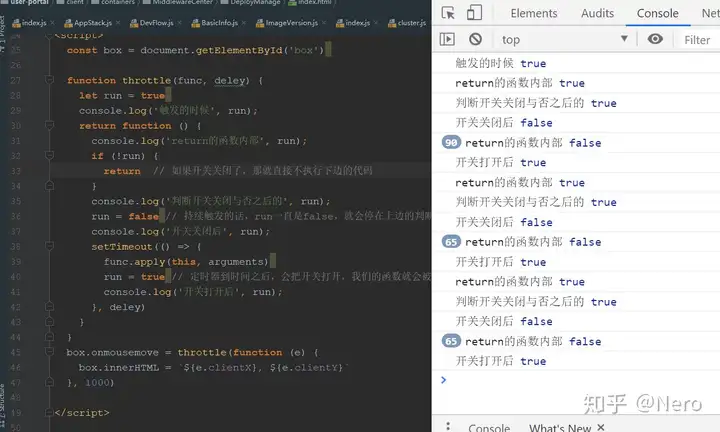Image resolution: width=720 pixels, height=432 pixels.
Task: Click the word throttle in function declaration
Action: tap(146, 80)
